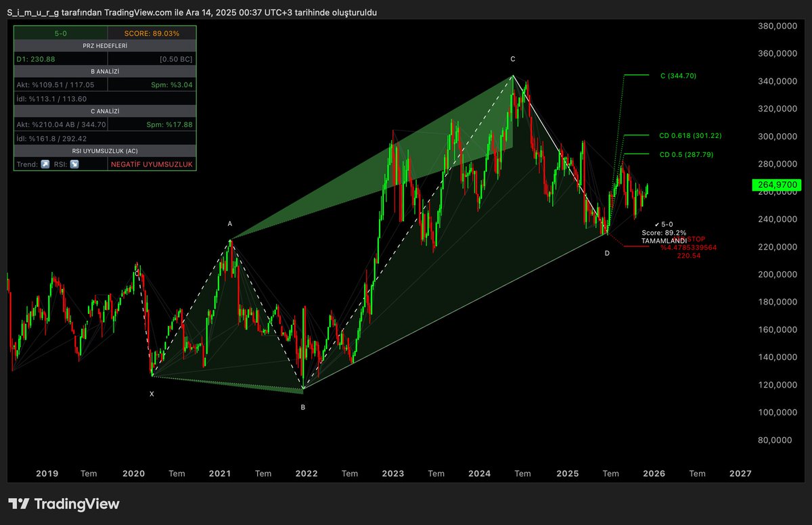Click the '2024' label on time axis
The image size is (812, 525).
pos(480,474)
